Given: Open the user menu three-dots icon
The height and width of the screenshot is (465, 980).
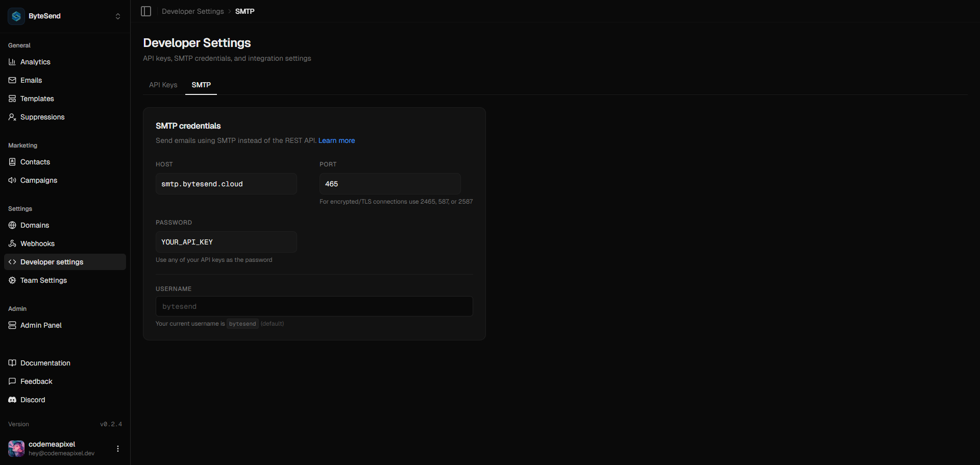Looking at the screenshot, I should tap(118, 449).
